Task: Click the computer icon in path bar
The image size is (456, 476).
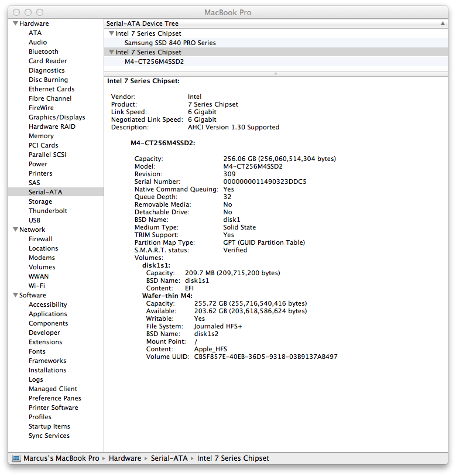Action: pos(16,458)
